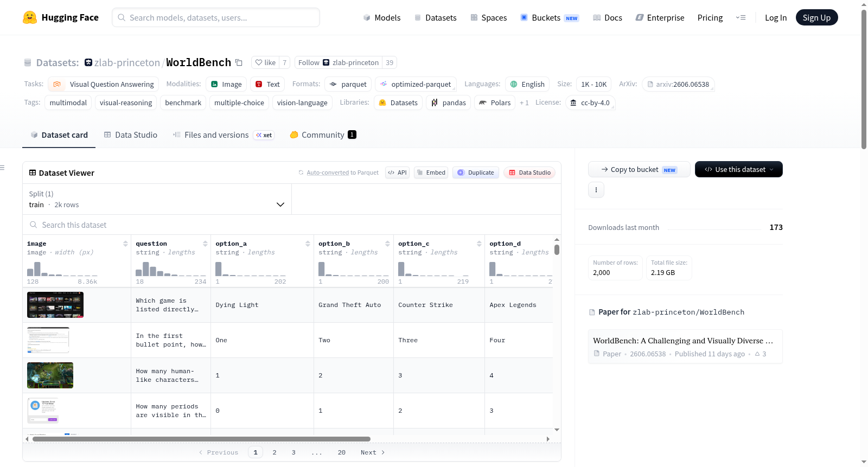Click the Polars library tag
This screenshot has height=467, width=868.
495,103
